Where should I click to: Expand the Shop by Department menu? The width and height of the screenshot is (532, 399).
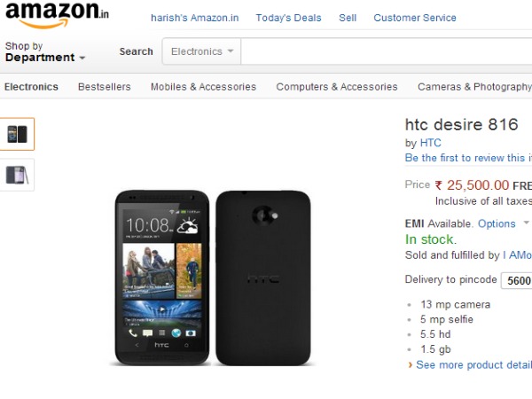pos(45,52)
